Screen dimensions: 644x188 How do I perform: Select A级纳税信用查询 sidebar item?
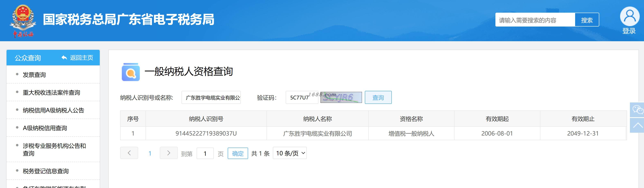45,128
